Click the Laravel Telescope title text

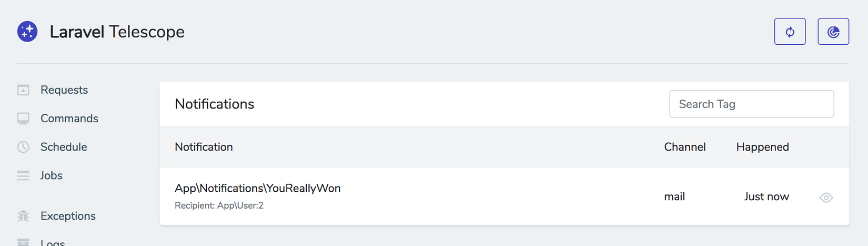click(x=117, y=32)
